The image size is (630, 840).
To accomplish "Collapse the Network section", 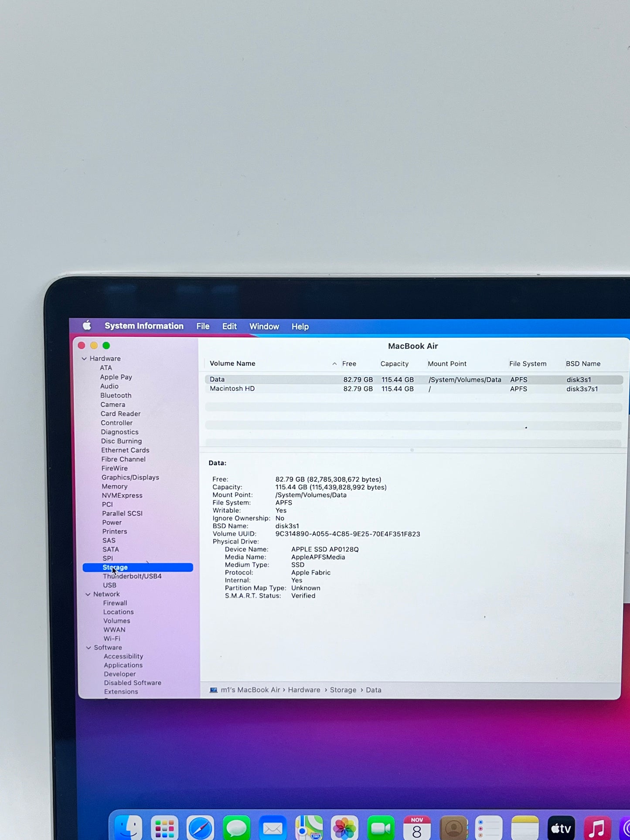I will (x=88, y=594).
